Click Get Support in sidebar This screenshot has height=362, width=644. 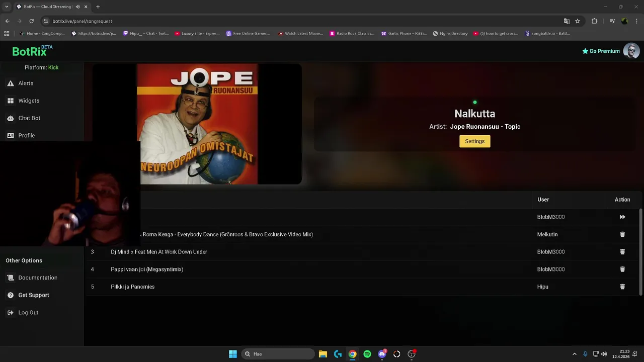(x=34, y=295)
